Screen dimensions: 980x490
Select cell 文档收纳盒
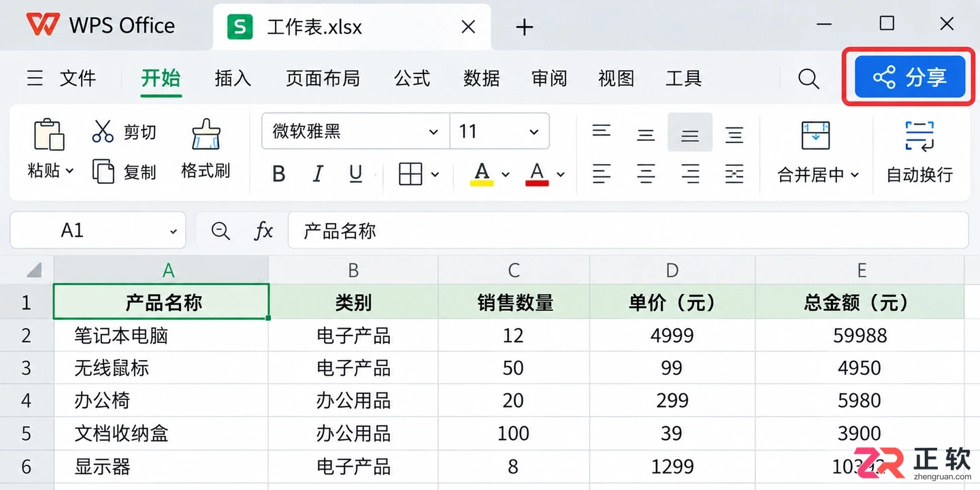point(161,434)
